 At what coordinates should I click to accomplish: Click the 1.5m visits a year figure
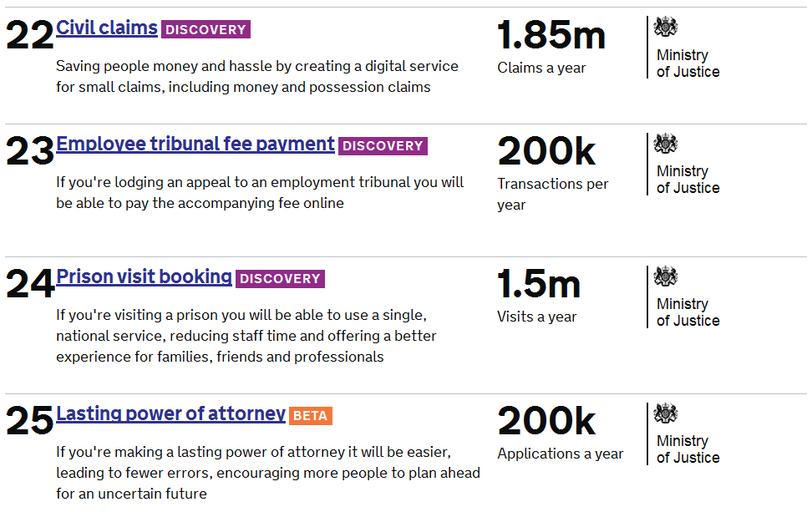[539, 284]
